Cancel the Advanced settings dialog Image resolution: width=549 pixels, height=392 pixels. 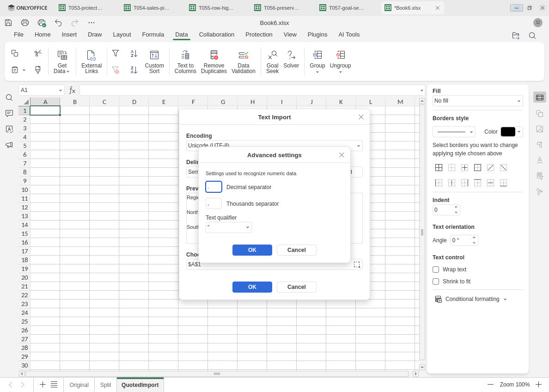297,250
